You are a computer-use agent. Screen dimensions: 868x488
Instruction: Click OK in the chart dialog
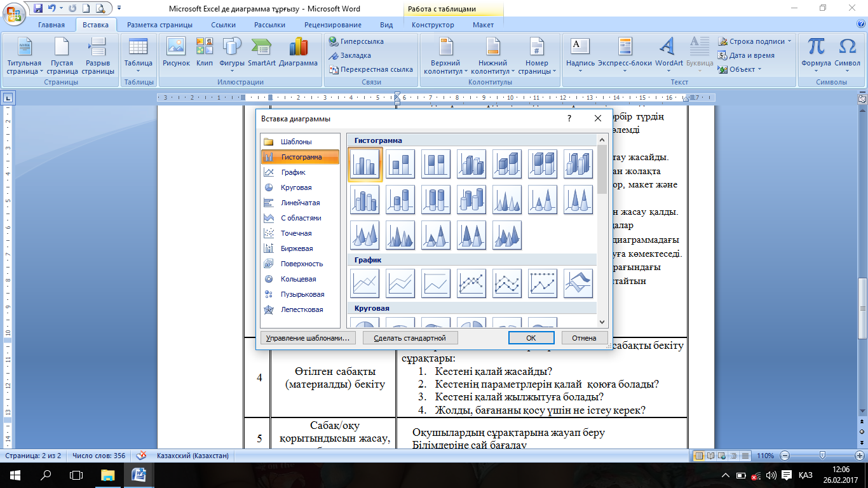531,338
